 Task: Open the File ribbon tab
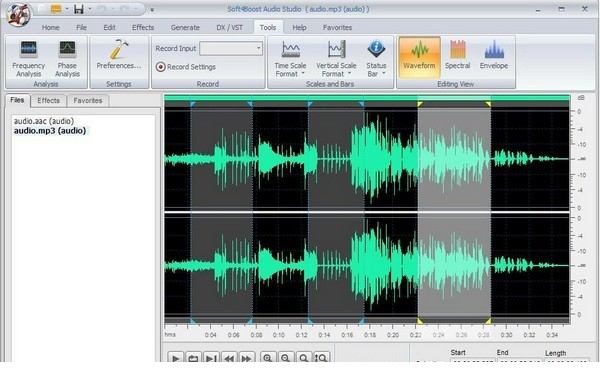(81, 28)
